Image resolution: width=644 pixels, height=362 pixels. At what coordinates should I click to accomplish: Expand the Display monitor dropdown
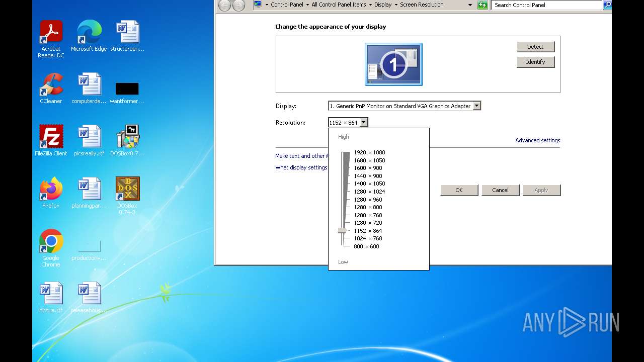477,106
